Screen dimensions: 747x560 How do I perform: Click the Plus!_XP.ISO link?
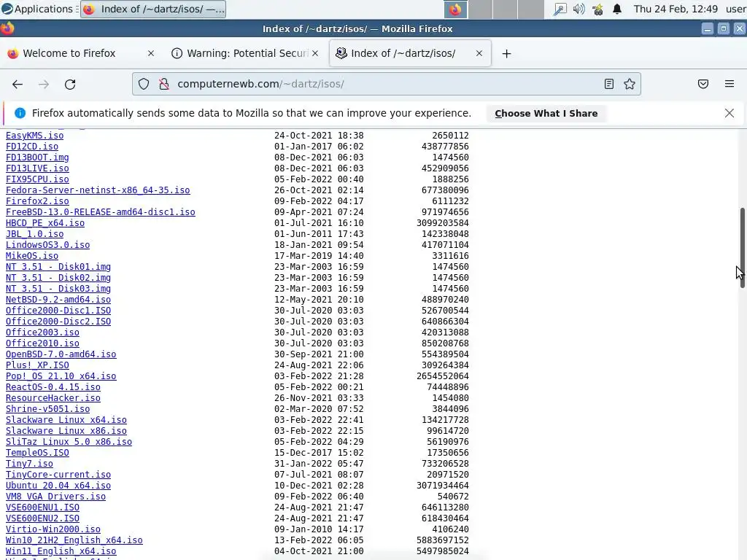click(x=37, y=366)
